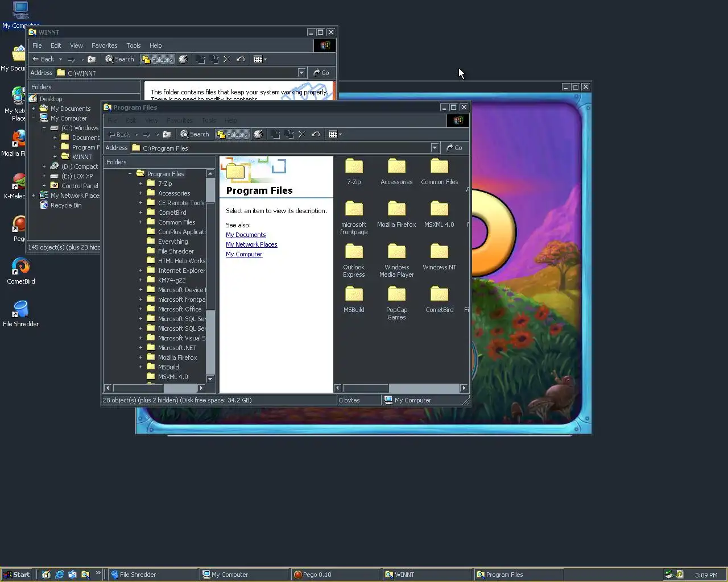Select Internet Explorer in the folder tree
The width and height of the screenshot is (728, 582).
[x=181, y=271]
